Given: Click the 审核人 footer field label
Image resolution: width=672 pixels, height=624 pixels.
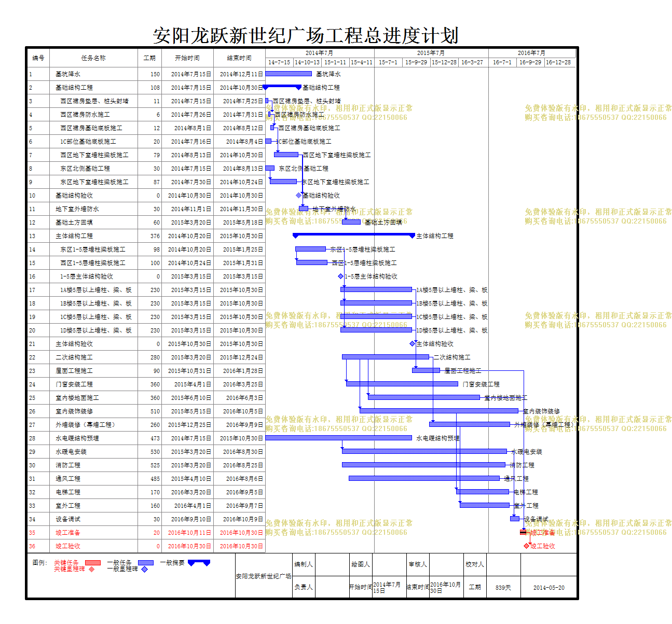Looking at the screenshot, I should [418, 564].
